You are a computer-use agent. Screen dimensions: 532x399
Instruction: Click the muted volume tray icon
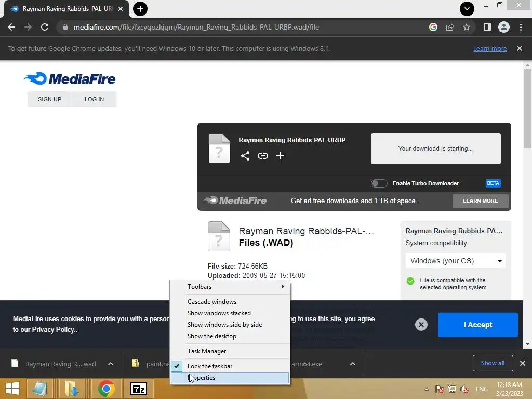(464, 389)
